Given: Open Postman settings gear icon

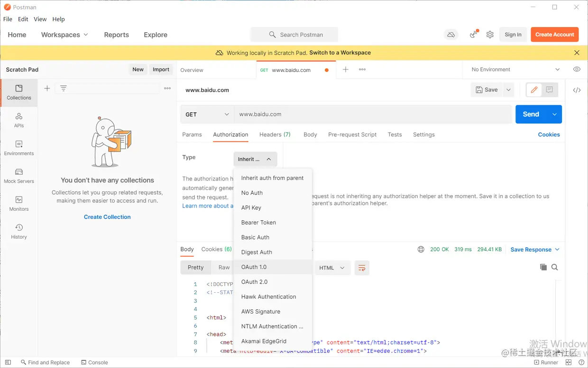Looking at the screenshot, I should pos(490,35).
